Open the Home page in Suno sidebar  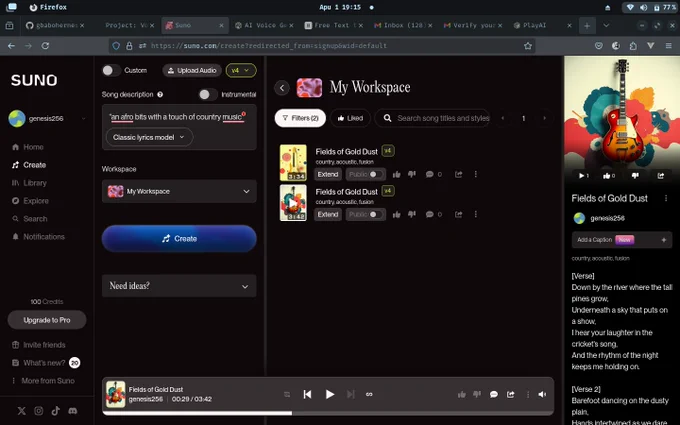click(x=28, y=147)
